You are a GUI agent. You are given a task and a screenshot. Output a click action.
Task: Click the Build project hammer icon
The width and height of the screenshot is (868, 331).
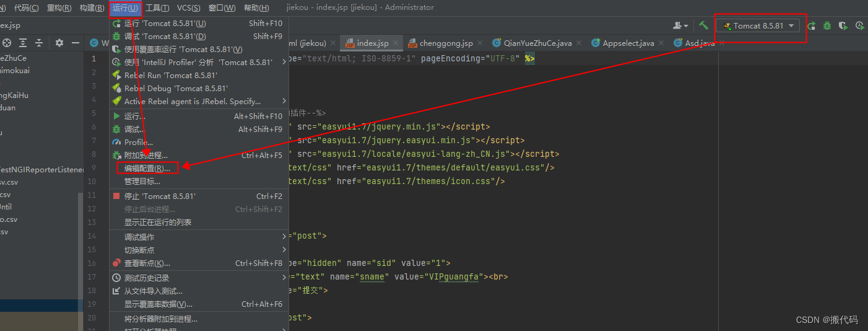pyautogui.click(x=704, y=25)
